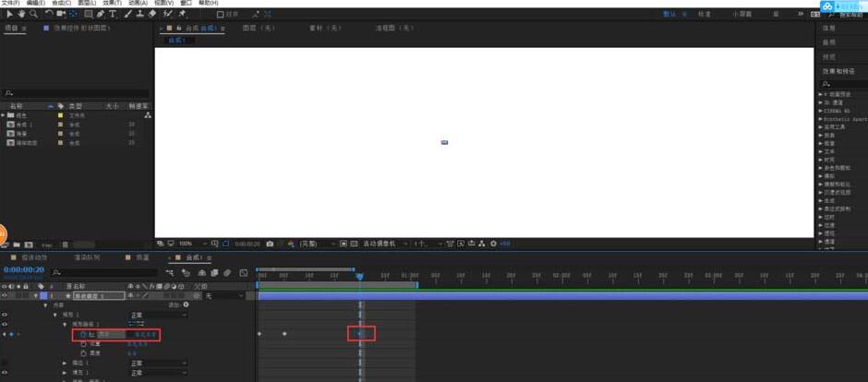The height and width of the screenshot is (382, 868).
Task: Toggle visibility of 填充 1
Action: tap(5, 373)
